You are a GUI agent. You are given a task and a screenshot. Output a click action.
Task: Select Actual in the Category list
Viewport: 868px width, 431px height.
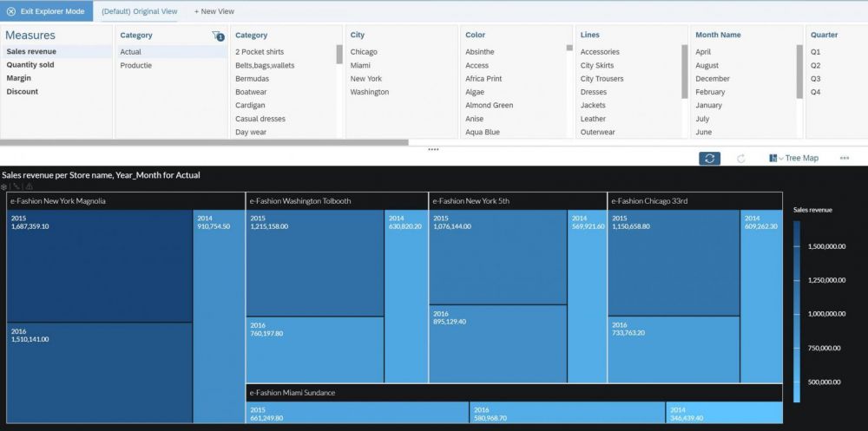pos(172,52)
